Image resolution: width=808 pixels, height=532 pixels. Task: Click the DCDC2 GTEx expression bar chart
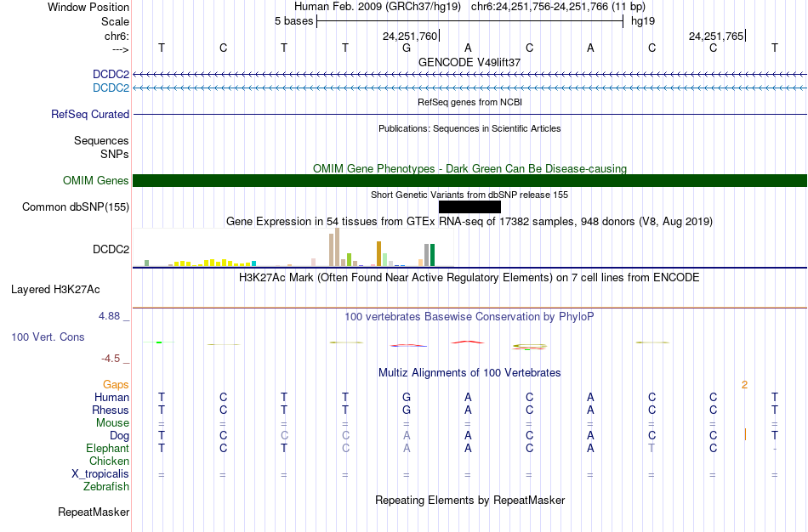[293, 247]
